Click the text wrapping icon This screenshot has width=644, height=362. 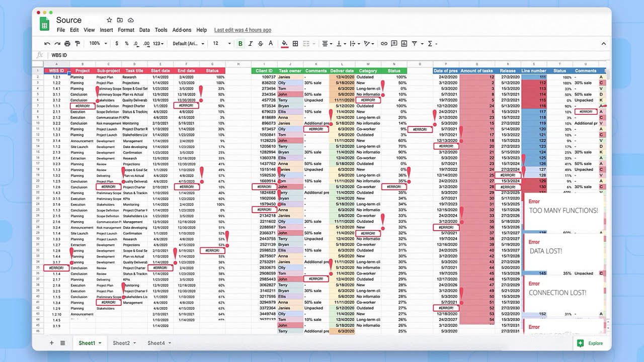tap(352, 44)
